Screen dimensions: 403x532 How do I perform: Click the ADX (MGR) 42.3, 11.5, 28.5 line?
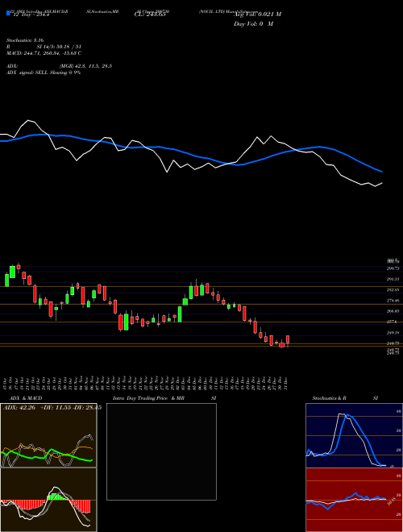point(59,66)
